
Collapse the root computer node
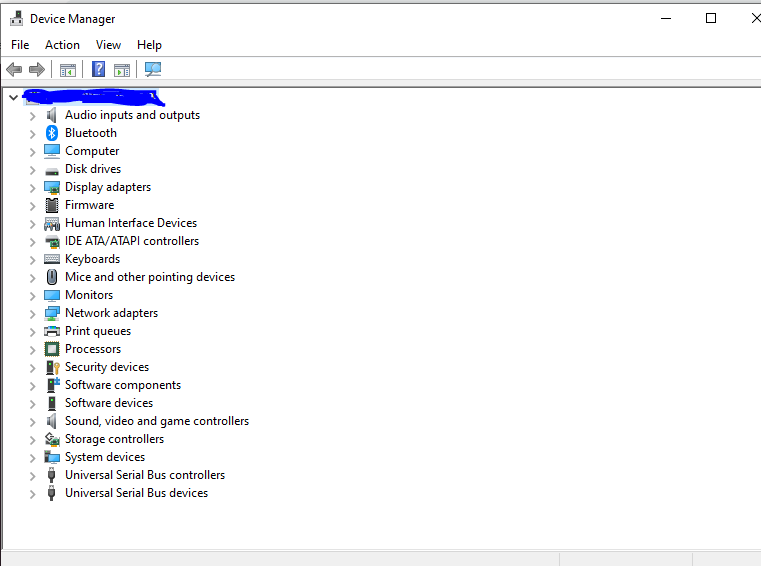pos(13,97)
